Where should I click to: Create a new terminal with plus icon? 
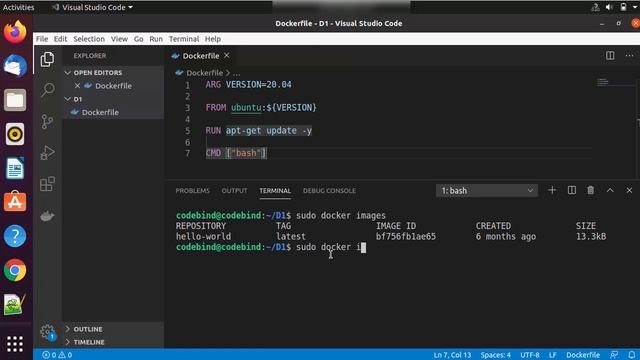(552, 190)
